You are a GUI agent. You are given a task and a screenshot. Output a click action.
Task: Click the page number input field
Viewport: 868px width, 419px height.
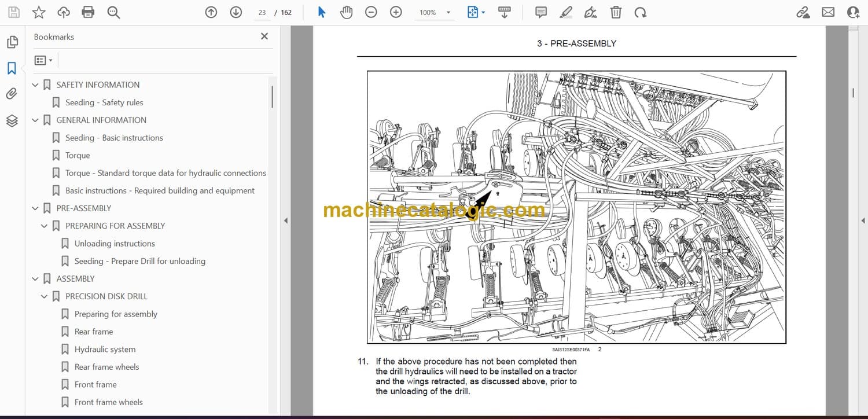(262, 13)
